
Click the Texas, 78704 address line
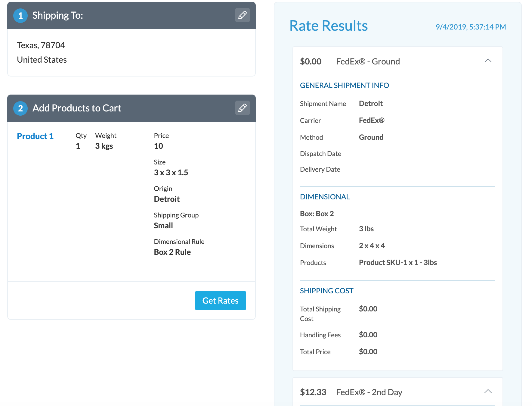point(41,45)
